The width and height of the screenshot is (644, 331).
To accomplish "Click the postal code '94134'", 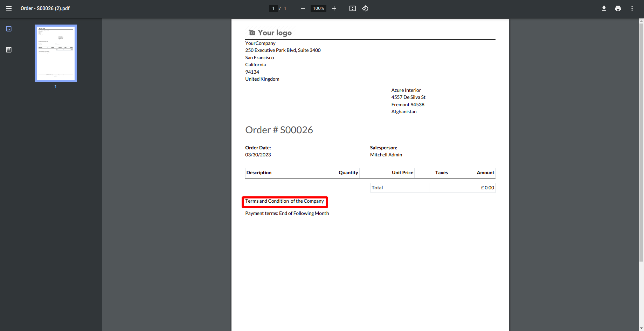I will (x=252, y=72).
